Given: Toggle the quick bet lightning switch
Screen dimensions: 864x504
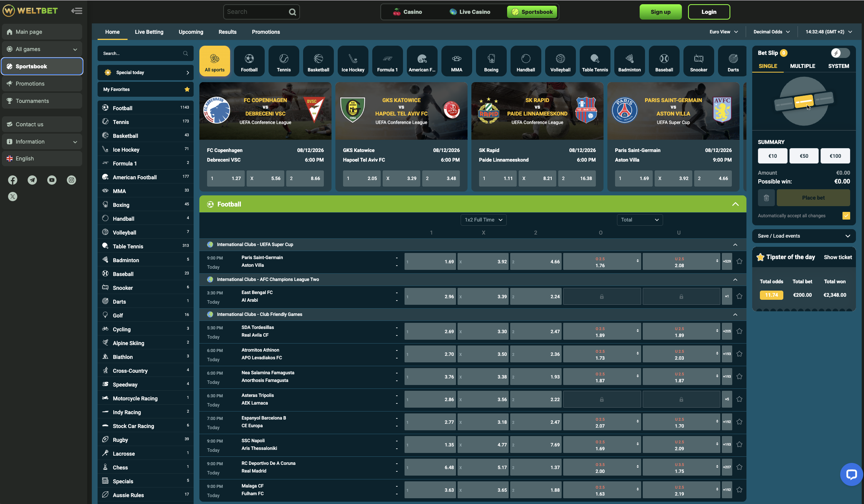Looking at the screenshot, I should click(x=840, y=53).
